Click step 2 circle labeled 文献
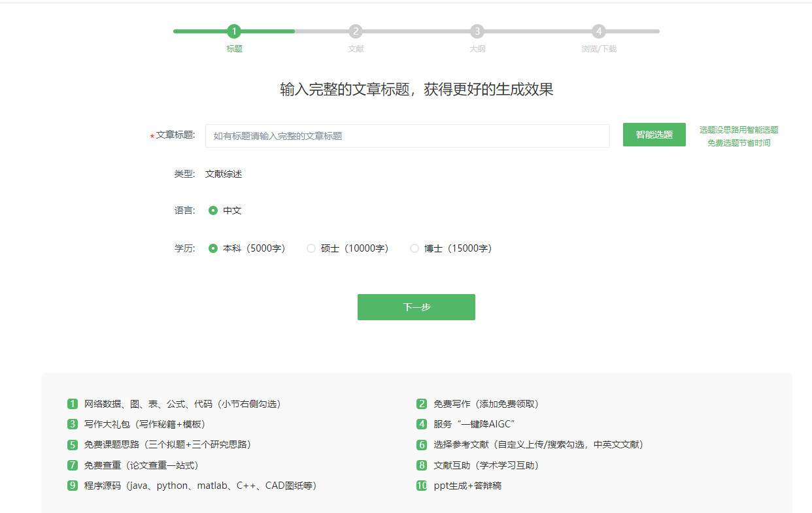The width and height of the screenshot is (812, 513). point(356,31)
